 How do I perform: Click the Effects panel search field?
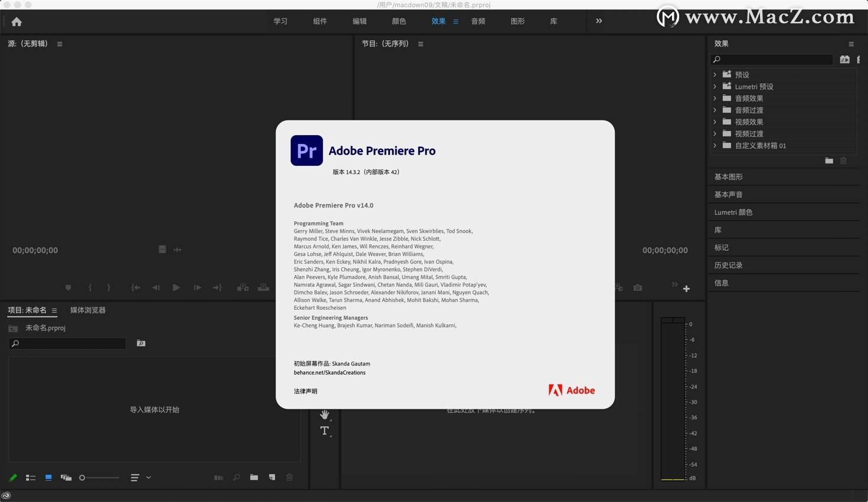point(772,60)
